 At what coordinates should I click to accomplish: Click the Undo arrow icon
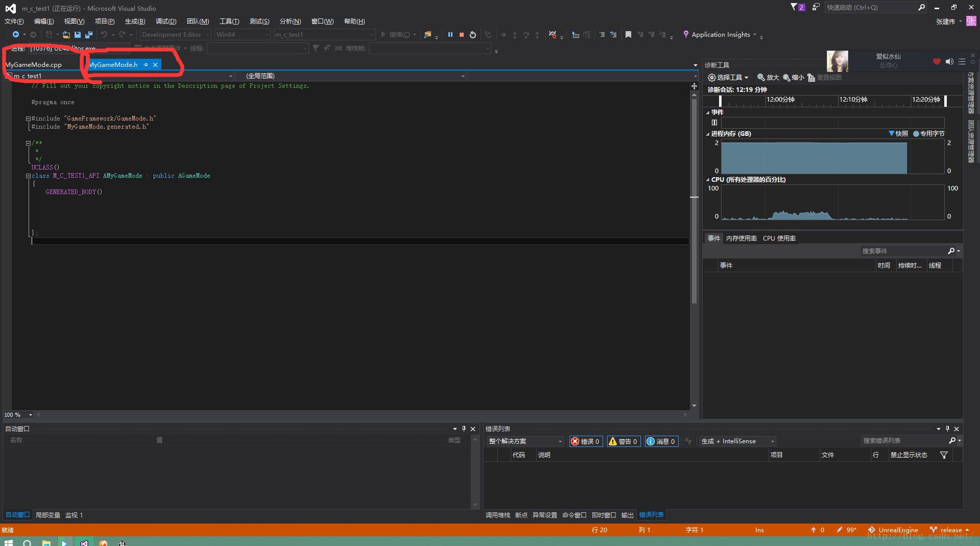point(104,35)
